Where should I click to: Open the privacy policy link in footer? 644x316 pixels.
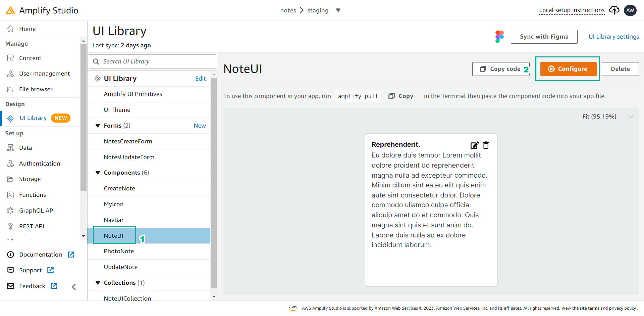(x=623, y=308)
